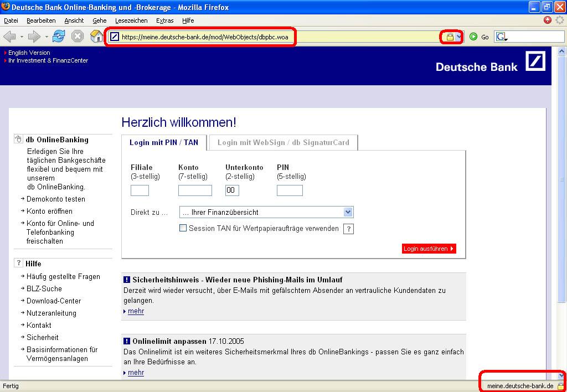
Task: Click into the Unterkonto field showing 00
Action: 232,190
